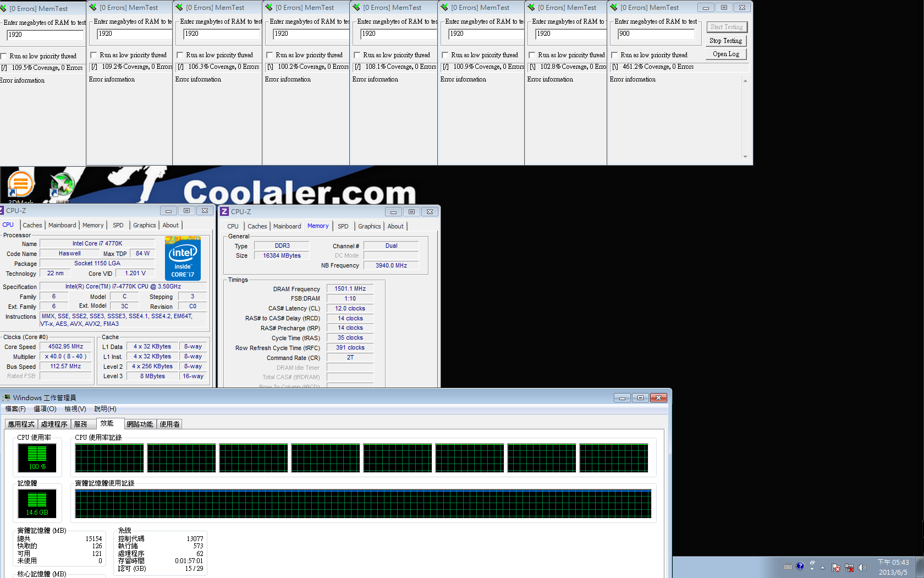The height and width of the screenshot is (578, 924).
Task: Click the RAM field of the 109.5% coverage MemTest
Action: [45, 35]
